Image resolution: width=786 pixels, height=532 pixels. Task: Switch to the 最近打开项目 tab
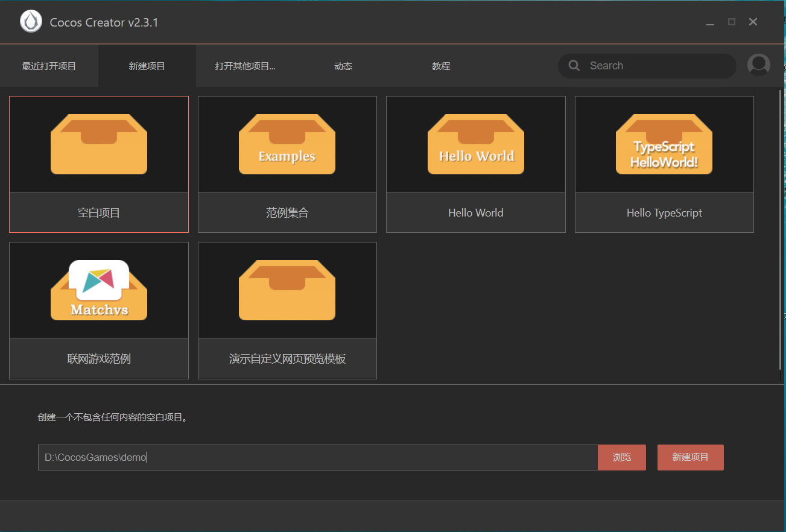[x=49, y=66]
